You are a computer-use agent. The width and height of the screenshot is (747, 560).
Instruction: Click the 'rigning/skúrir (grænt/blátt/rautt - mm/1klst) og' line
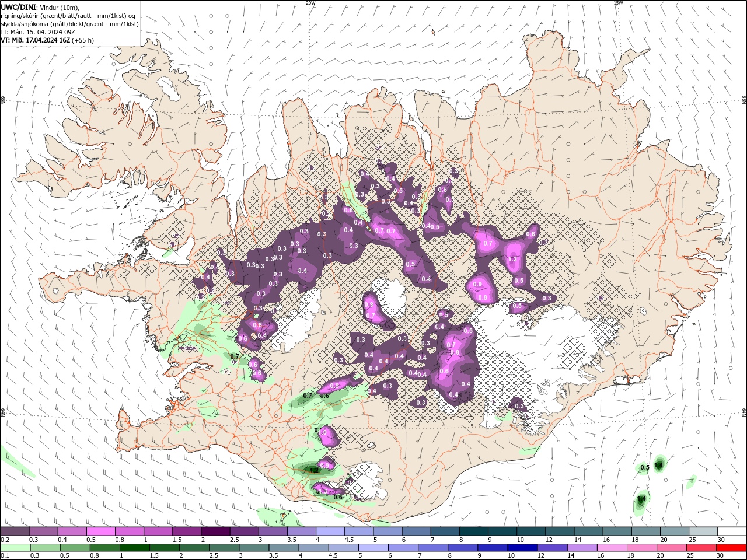[x=69, y=15]
